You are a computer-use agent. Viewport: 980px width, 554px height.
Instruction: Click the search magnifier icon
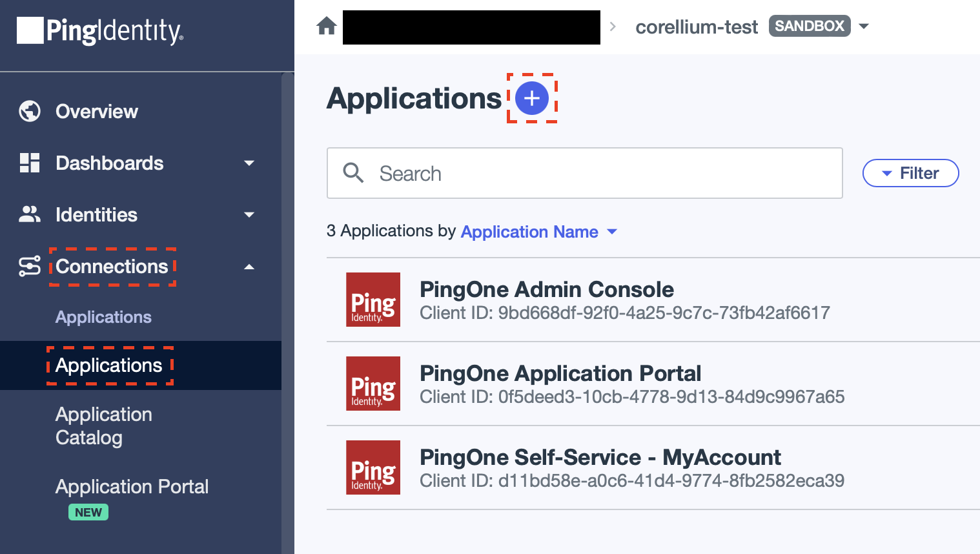click(353, 173)
